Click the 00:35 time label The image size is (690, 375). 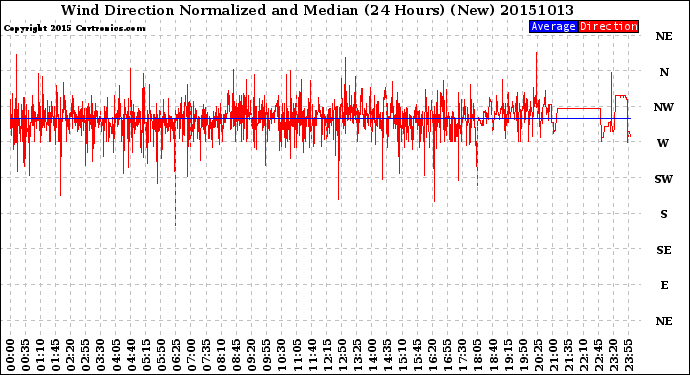point(26,355)
